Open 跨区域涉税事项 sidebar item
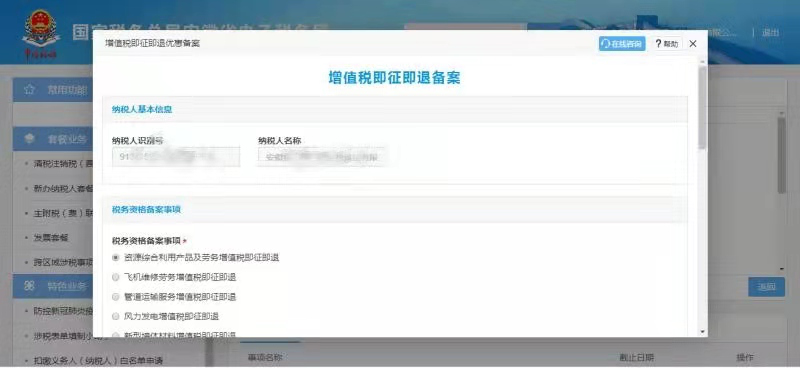Screen dimensions: 800x368 click(63, 262)
